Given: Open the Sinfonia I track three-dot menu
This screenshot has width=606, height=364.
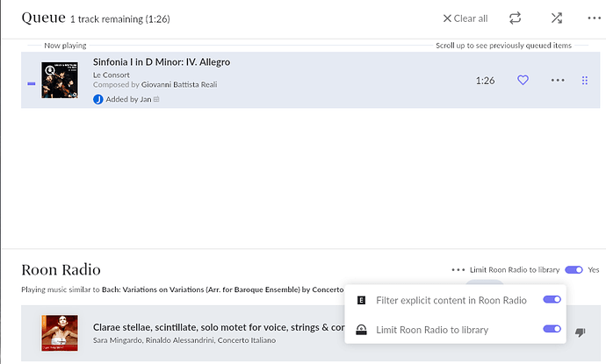Looking at the screenshot, I should pos(558,81).
